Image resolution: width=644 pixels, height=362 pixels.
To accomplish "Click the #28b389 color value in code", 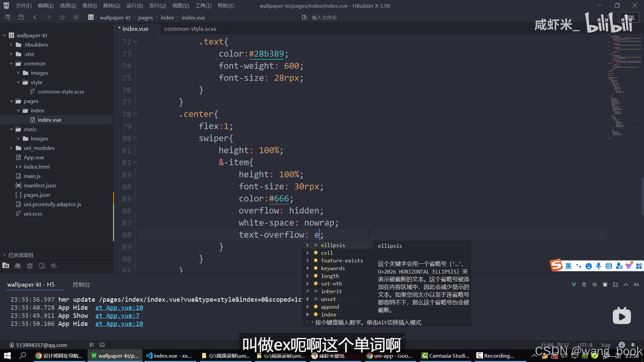I will point(266,54).
